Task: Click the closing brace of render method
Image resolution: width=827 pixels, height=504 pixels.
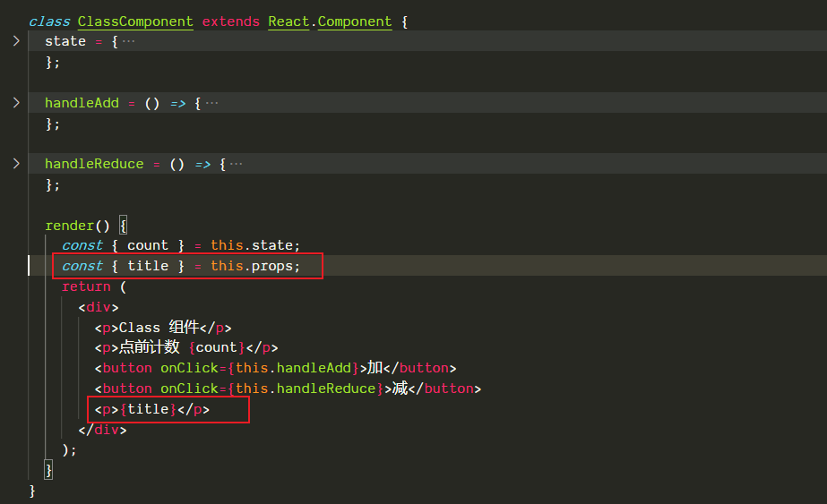Action: (48, 470)
